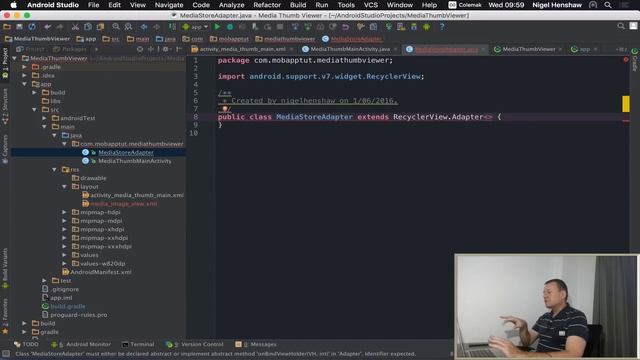Expand the androidTest folder
This screenshot has height=360, width=640.
click(44, 118)
